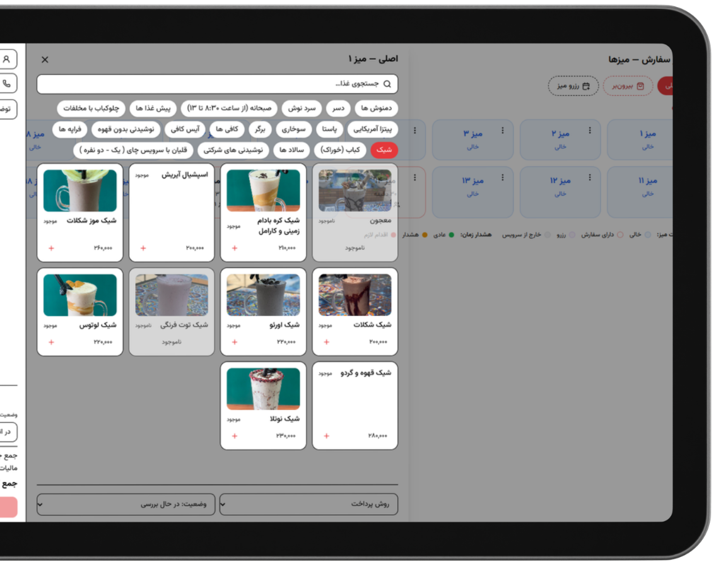Screen dimensions: 728x564
Task: Add «شیک قهوه و گردو» with its plus icon
Action: [327, 436]
